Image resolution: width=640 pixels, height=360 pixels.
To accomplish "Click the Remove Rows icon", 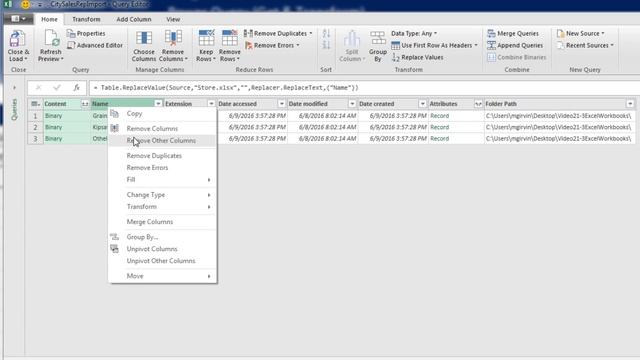I will click(x=229, y=38).
